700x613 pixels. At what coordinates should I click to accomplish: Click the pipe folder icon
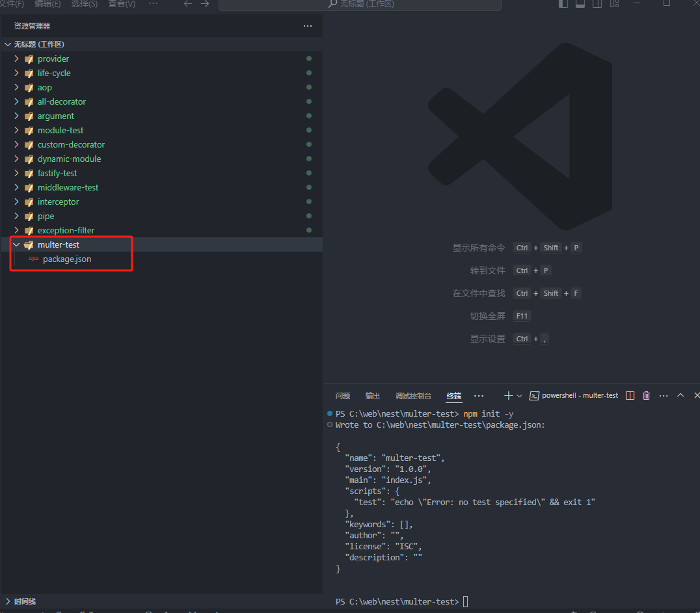point(29,216)
